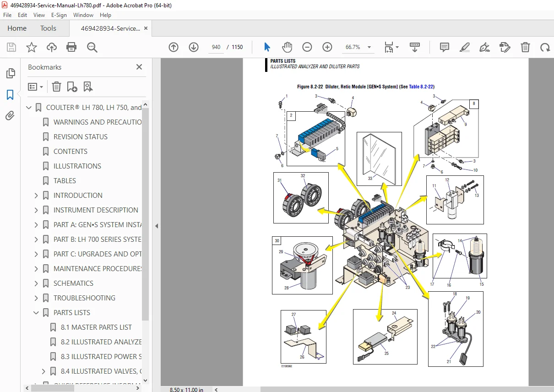Add a comment with the sticky note icon

pos(444,47)
